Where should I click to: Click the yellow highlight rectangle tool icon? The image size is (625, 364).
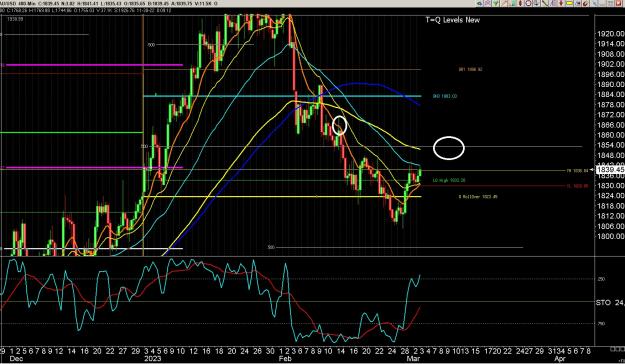pyautogui.click(x=569, y=4)
